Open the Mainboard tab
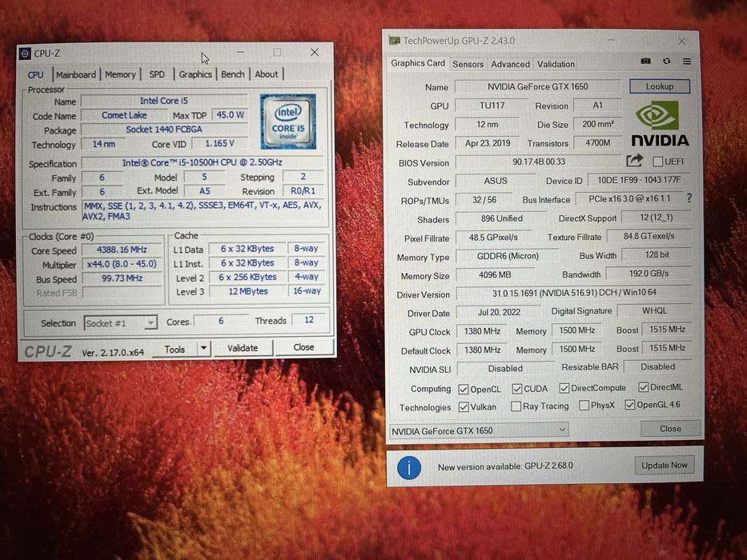Viewport: 747px width, 560px height. click(x=76, y=74)
